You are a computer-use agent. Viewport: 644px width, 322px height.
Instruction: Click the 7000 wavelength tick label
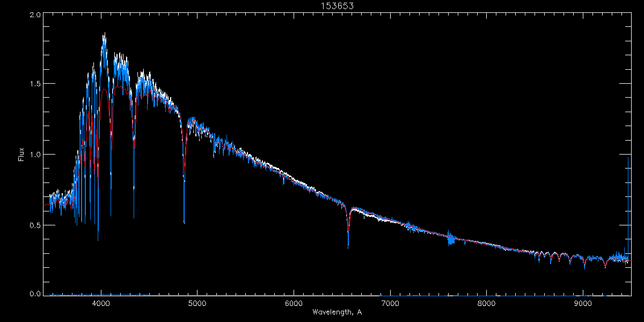[390, 303]
